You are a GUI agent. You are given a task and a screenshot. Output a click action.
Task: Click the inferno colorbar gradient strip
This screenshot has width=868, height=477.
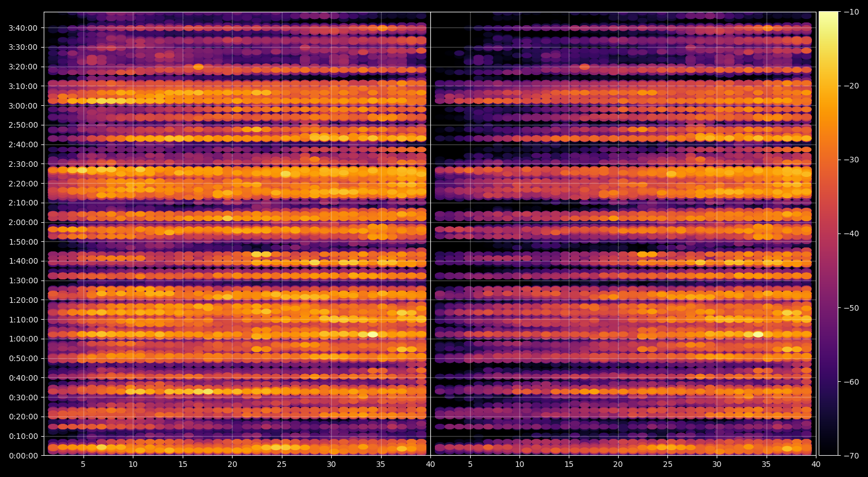click(x=828, y=233)
